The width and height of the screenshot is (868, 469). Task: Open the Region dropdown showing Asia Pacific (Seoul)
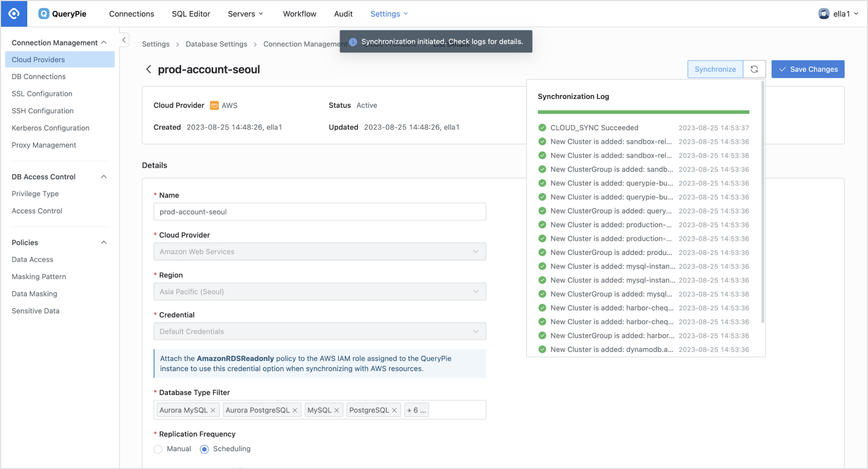tap(320, 292)
